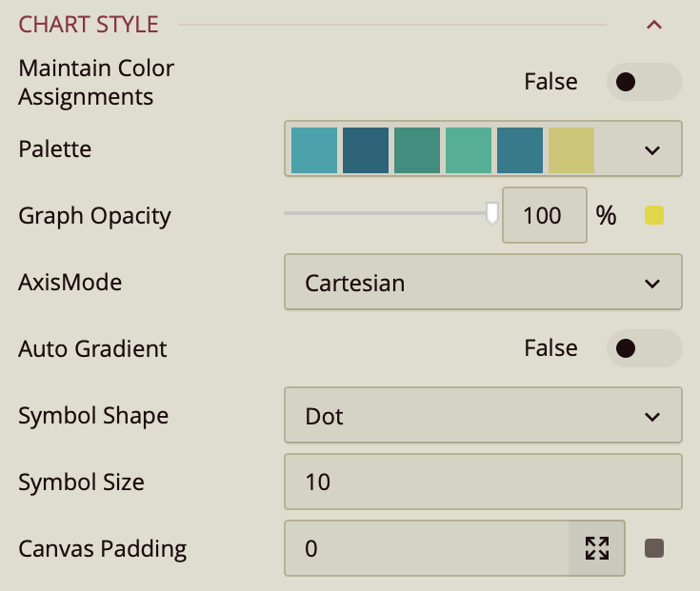The height and width of the screenshot is (591, 700).
Task: Select the first light teal palette swatch
Action: tap(314, 149)
